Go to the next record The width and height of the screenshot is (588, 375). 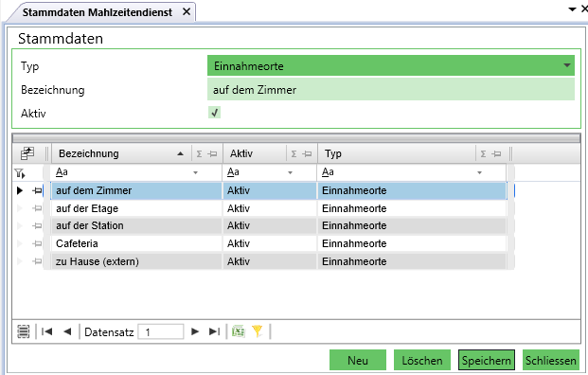(195, 331)
